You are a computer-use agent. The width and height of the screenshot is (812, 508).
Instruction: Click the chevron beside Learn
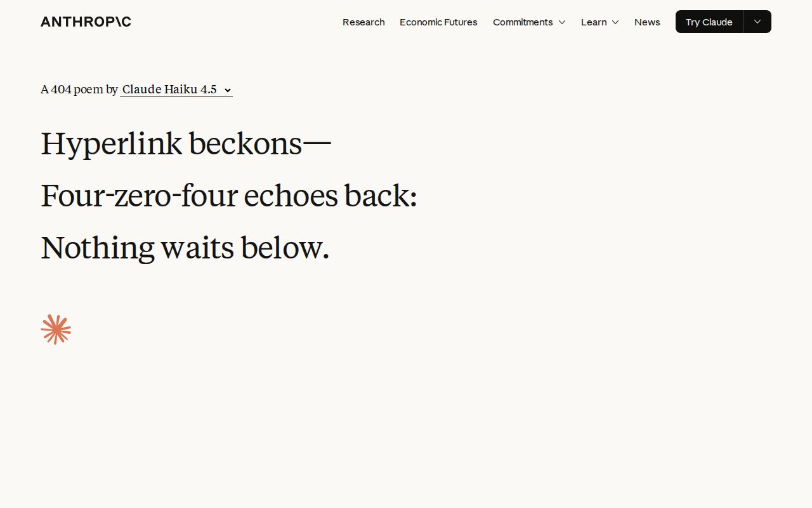[x=615, y=22]
